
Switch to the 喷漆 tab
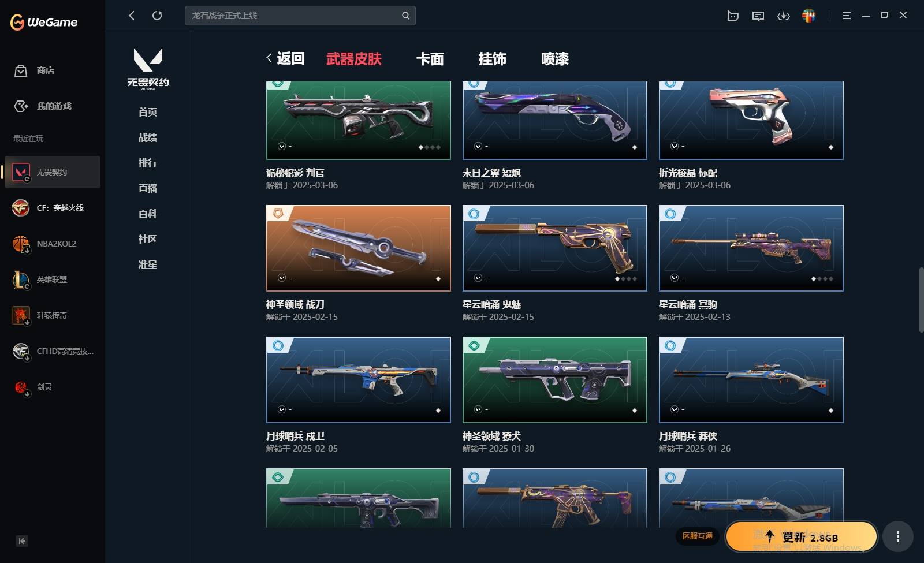[555, 59]
